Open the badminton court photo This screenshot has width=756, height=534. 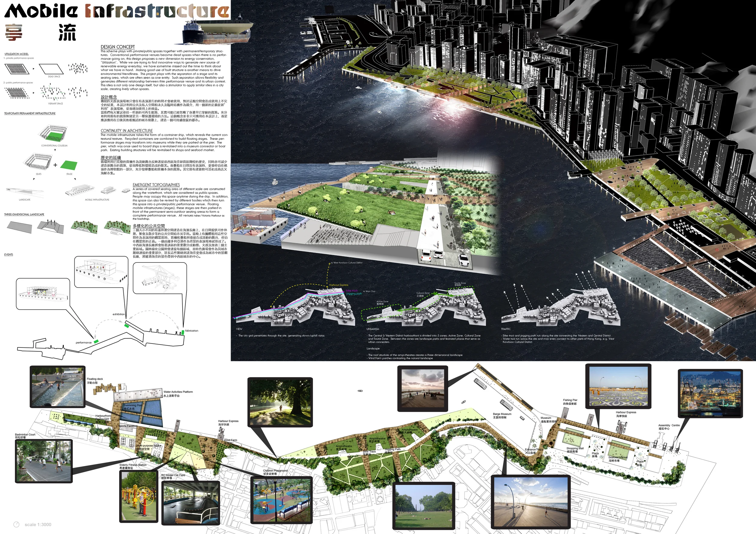(x=44, y=461)
